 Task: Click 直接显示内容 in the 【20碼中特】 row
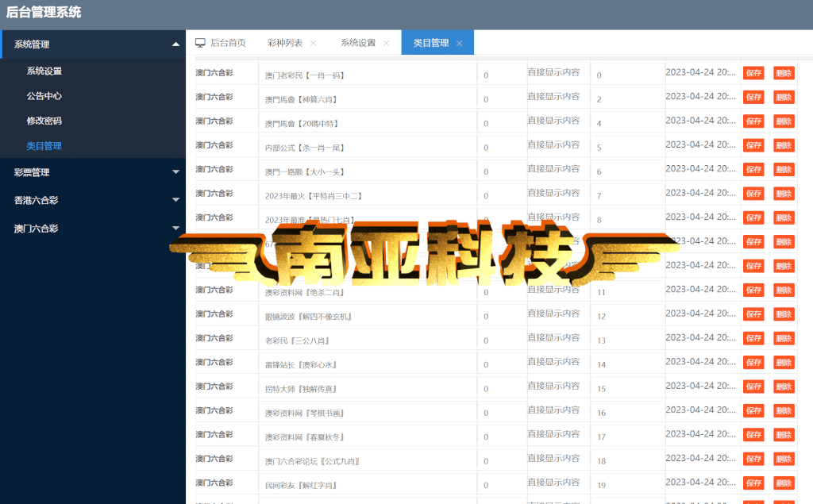coord(553,121)
